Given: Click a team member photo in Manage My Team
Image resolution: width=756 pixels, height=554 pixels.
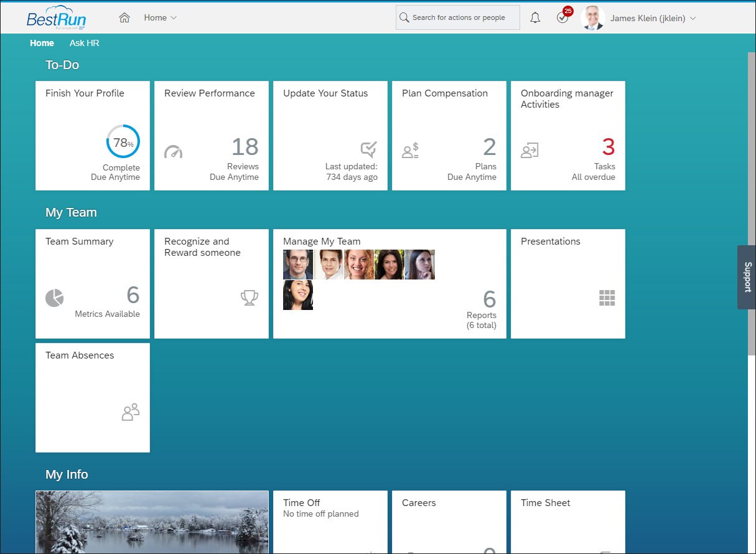Looking at the screenshot, I should 297,264.
